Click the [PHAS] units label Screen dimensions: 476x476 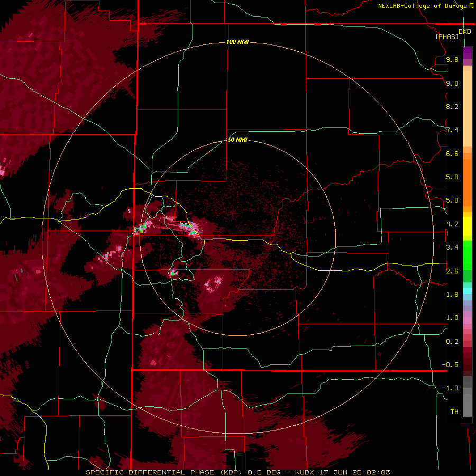click(x=447, y=36)
